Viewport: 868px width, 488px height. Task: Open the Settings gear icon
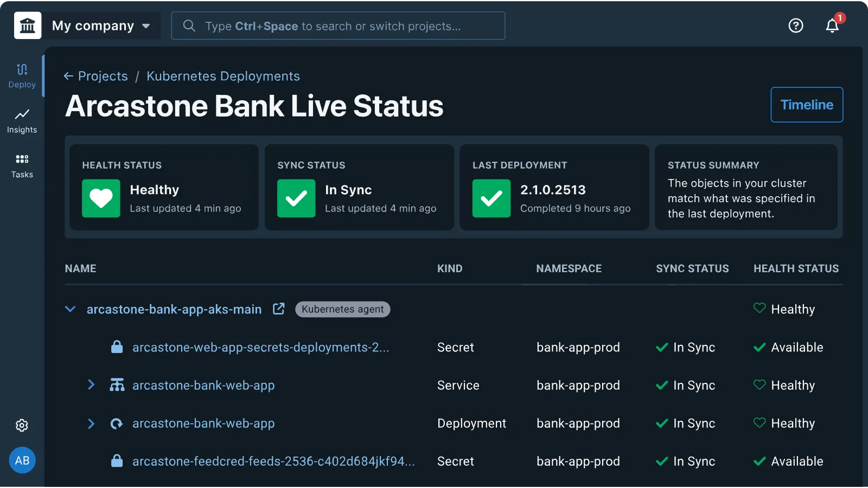coord(22,426)
